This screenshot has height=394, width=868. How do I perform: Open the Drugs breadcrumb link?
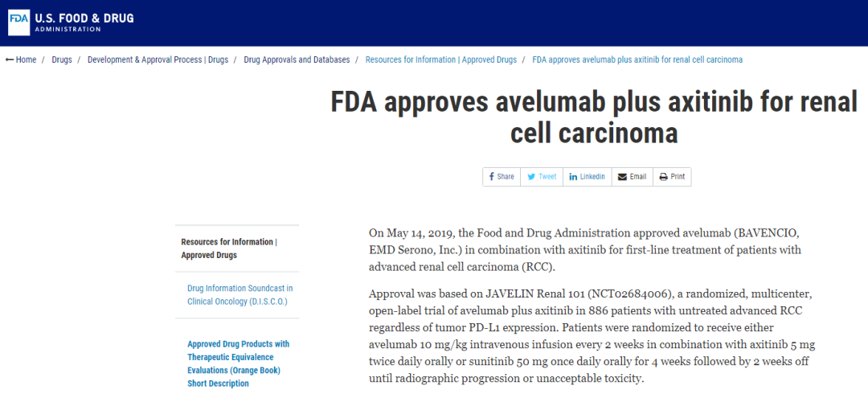[x=62, y=60]
